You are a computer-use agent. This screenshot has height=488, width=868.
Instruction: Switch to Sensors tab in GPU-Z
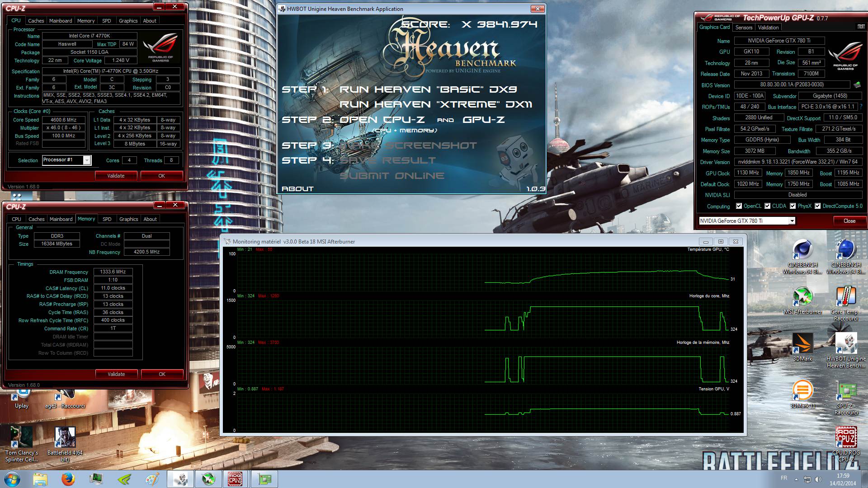click(744, 28)
